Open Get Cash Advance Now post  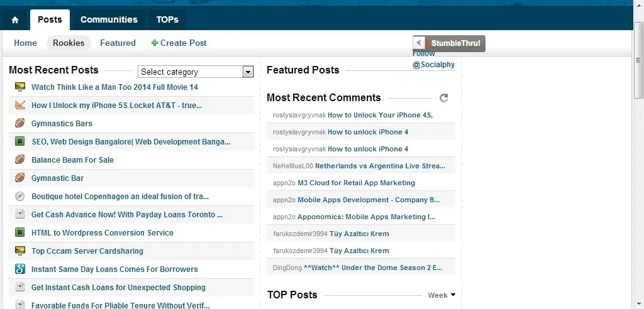point(127,214)
